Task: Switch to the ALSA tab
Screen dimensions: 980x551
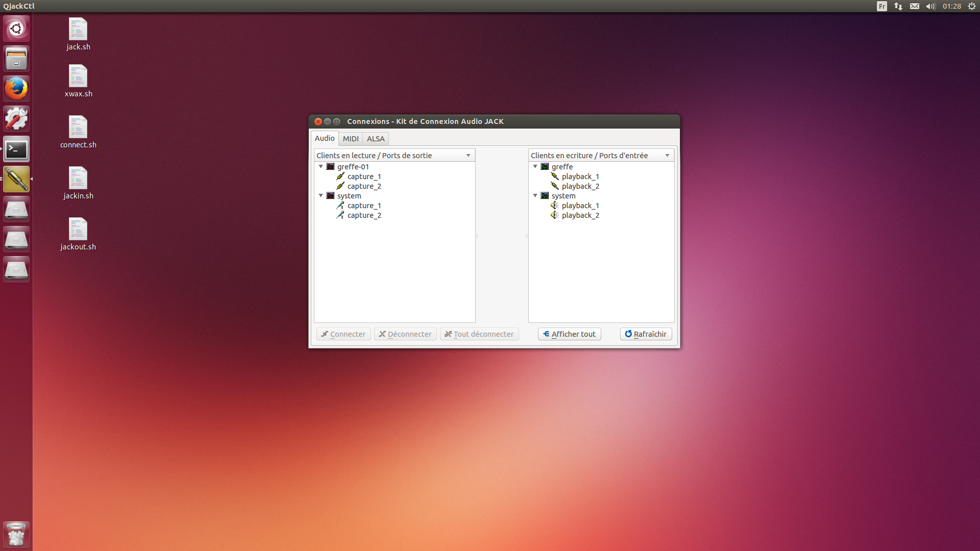Action: pos(376,139)
